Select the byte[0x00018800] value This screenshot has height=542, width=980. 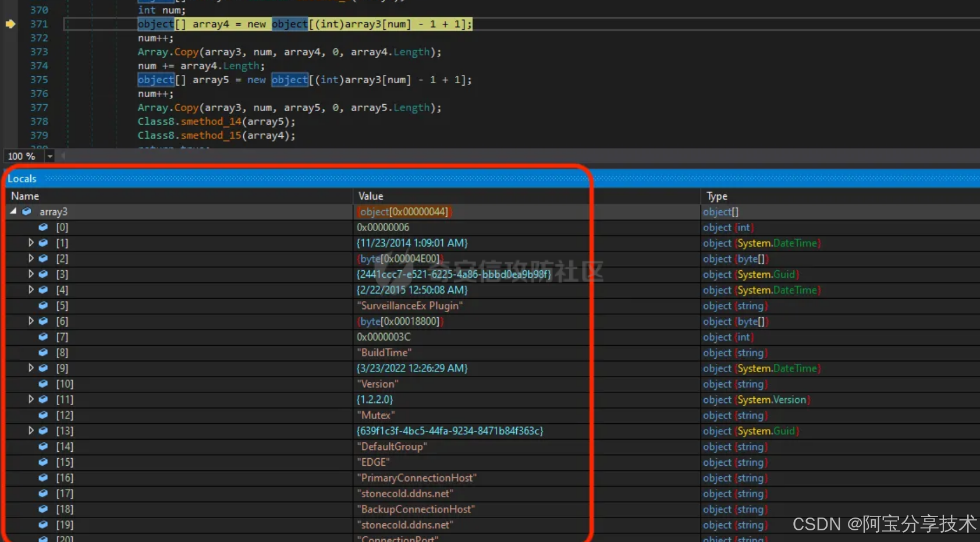point(400,321)
